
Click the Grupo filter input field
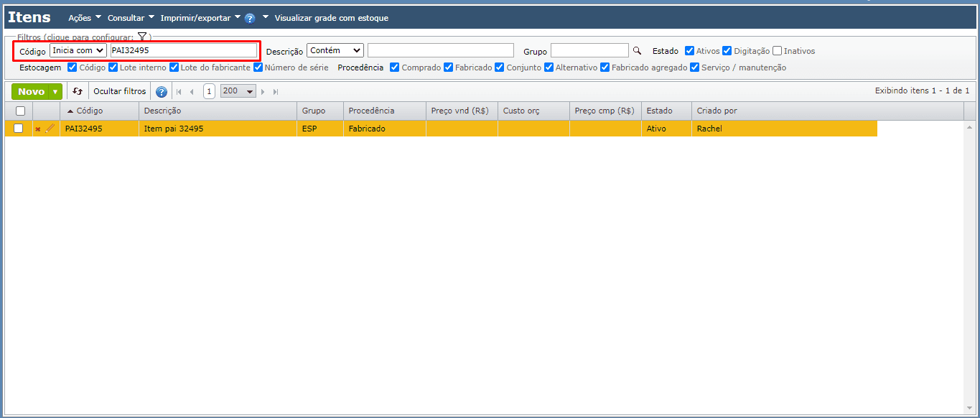click(589, 50)
